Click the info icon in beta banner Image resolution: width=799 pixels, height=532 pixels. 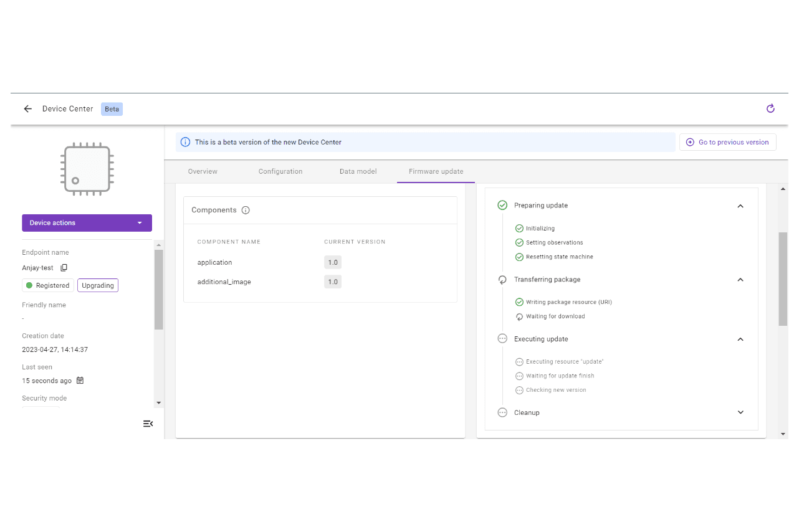click(x=185, y=142)
